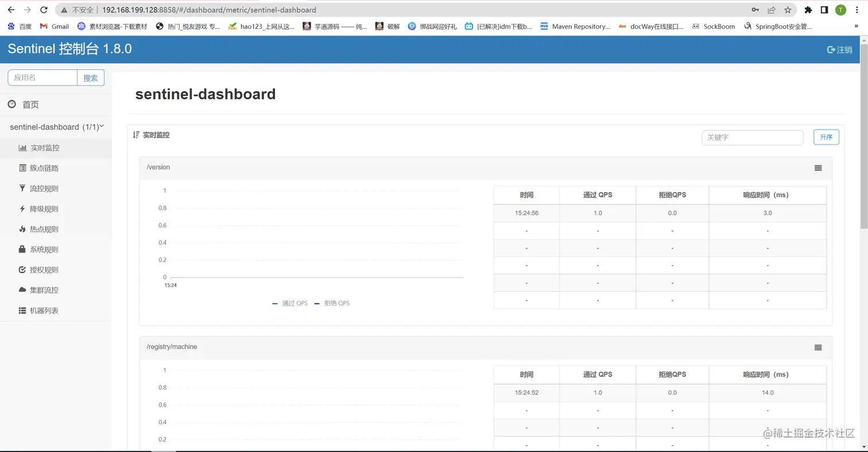Screen dimensions: 868x452
Task: Collapse sentinel-dashboard (1/1) app group
Action: [x=56, y=127]
